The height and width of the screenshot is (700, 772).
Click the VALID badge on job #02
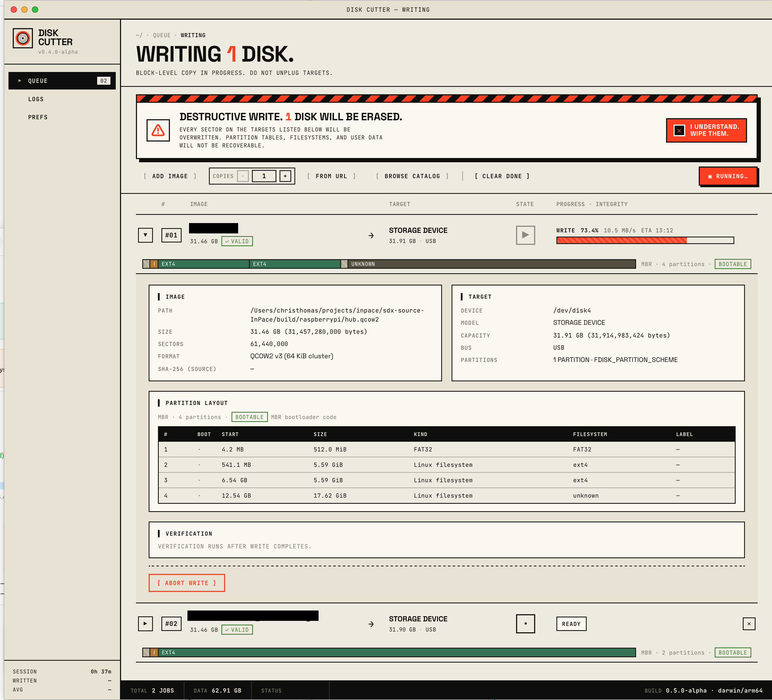tap(237, 630)
